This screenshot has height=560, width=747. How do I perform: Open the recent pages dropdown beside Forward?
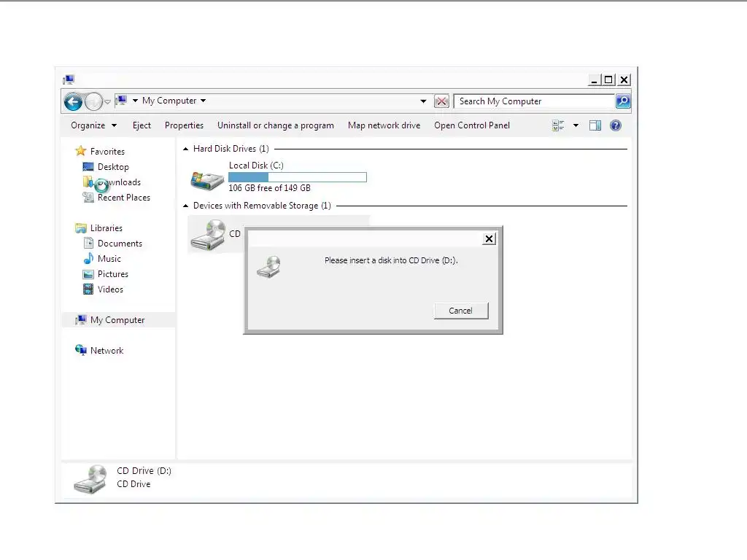click(108, 101)
